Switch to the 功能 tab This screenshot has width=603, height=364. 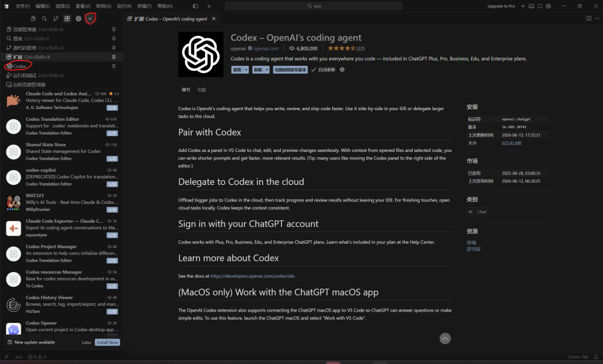pos(201,90)
